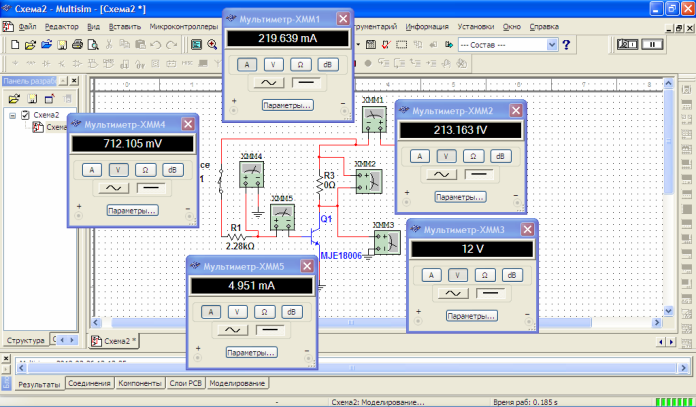Print the schematic via the printer icon
The image size is (696, 407).
coord(77,45)
